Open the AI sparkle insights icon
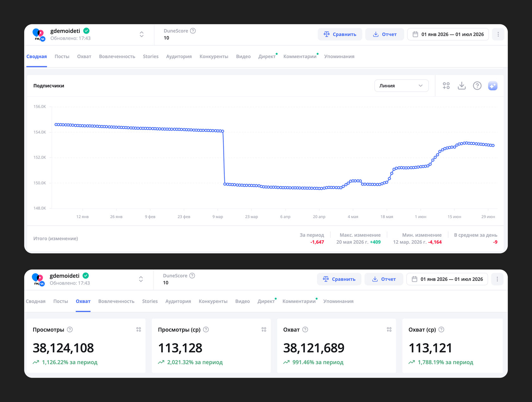 tap(493, 86)
